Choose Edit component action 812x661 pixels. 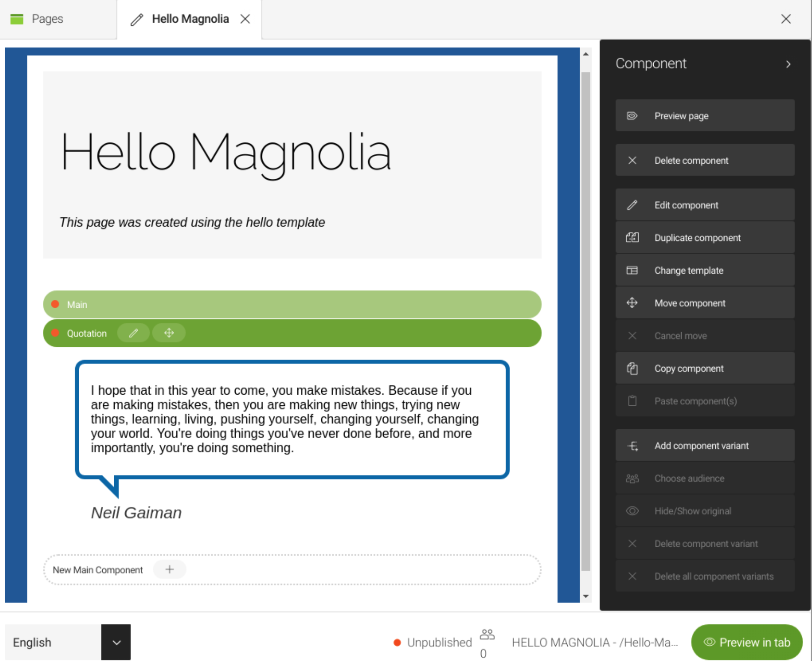tap(705, 205)
